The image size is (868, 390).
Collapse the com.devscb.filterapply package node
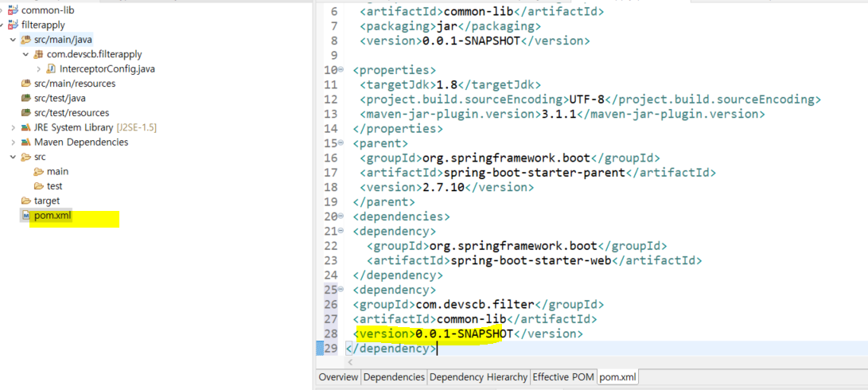25,54
